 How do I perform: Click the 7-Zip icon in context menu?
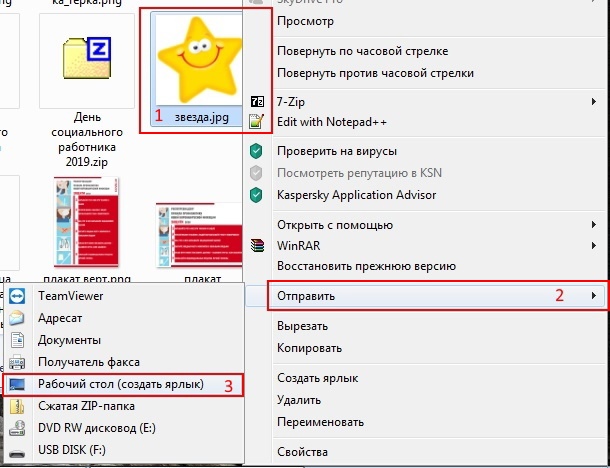coord(257,102)
